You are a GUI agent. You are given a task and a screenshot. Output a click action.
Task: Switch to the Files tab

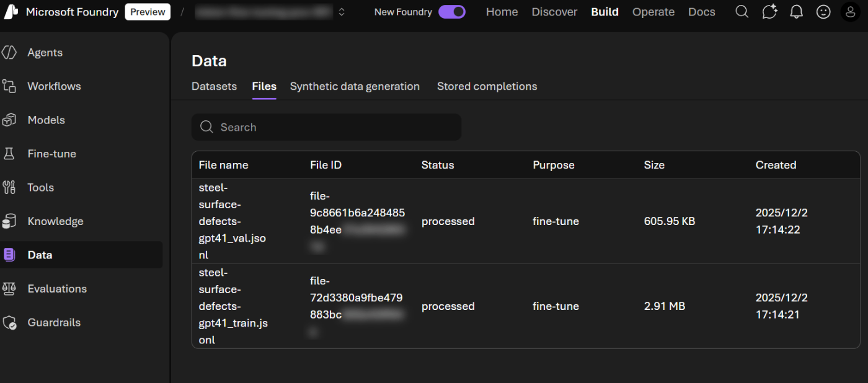[264, 86]
